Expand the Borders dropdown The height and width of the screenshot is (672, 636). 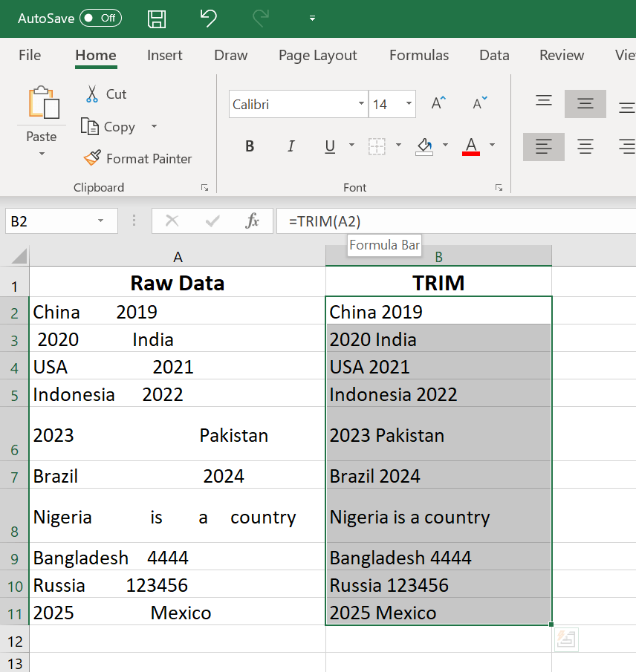pyautogui.click(x=398, y=147)
